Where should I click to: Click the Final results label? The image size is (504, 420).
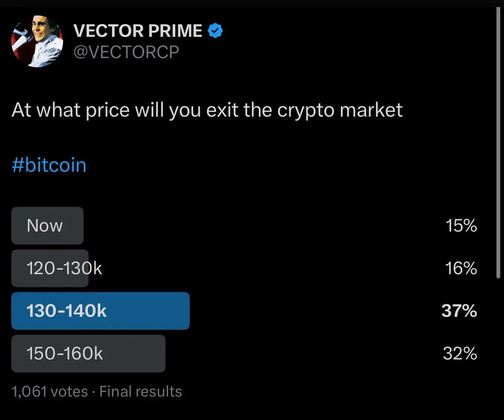(141, 391)
